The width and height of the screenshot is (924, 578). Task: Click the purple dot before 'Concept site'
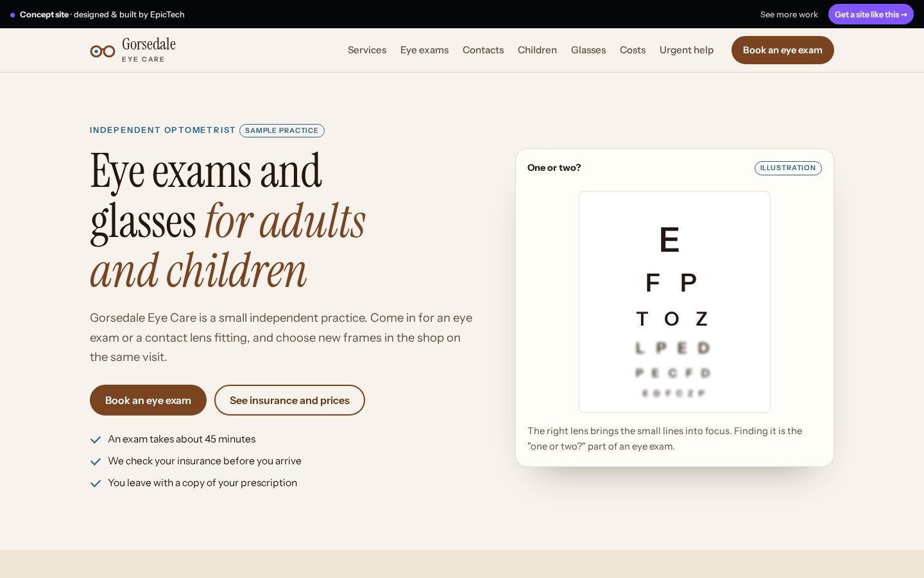(x=12, y=15)
